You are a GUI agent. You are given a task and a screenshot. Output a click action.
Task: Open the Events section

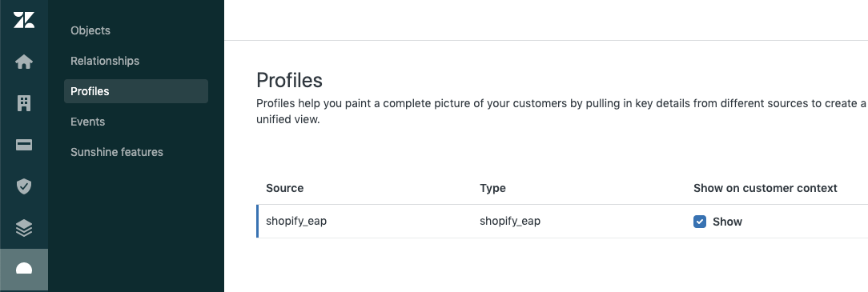pyautogui.click(x=87, y=122)
